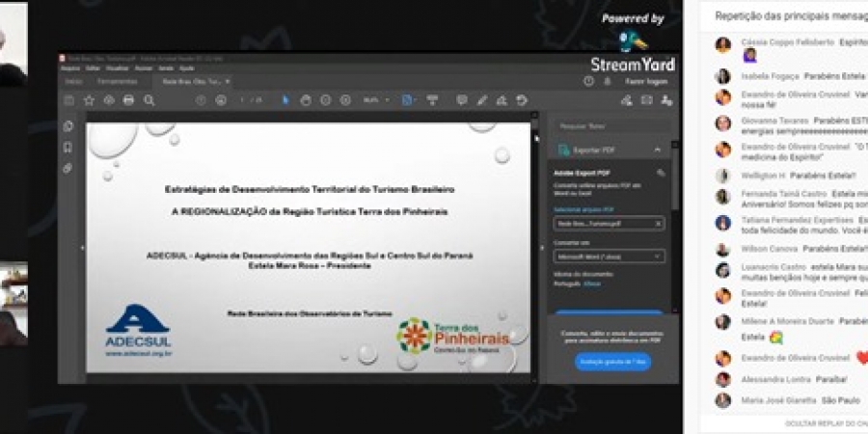Click Wilson Canova chat message
The image size is (868, 434).
tap(791, 249)
